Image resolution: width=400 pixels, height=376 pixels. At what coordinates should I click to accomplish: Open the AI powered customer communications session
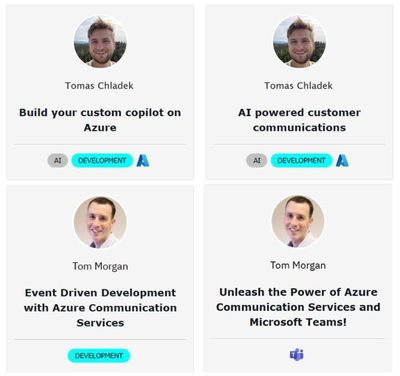coord(299,120)
